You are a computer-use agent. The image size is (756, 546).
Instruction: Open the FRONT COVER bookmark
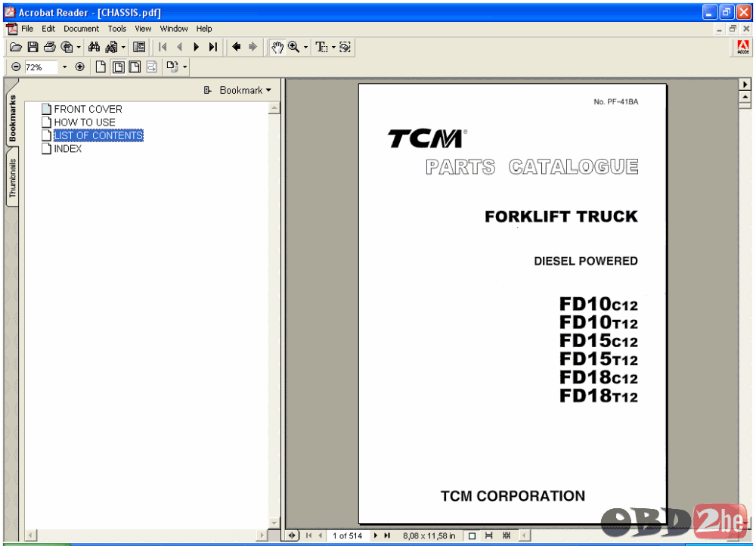click(x=88, y=109)
